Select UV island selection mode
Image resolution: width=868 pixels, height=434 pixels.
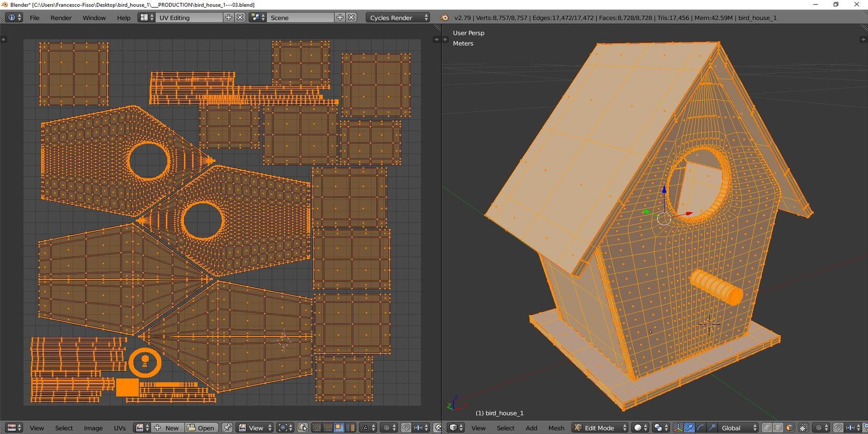point(350,428)
